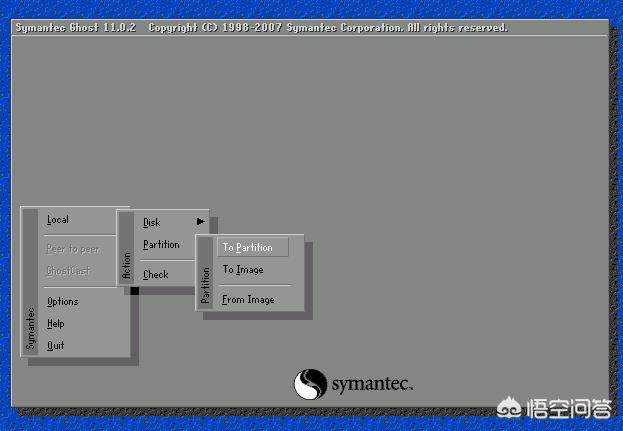Expand the Disk submenu arrow
This screenshot has width=623, height=431.
point(200,222)
